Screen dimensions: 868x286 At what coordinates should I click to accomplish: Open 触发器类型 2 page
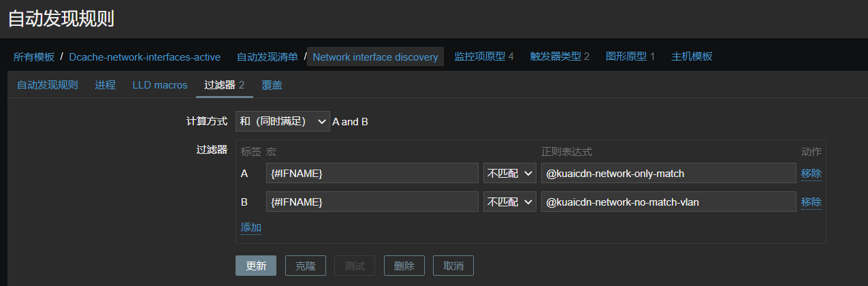click(x=560, y=57)
